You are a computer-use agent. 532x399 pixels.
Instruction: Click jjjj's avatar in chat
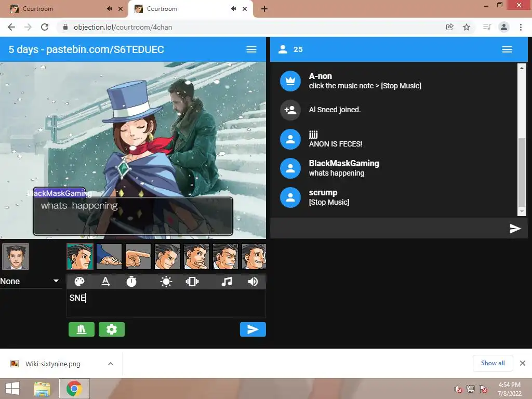tap(290, 139)
